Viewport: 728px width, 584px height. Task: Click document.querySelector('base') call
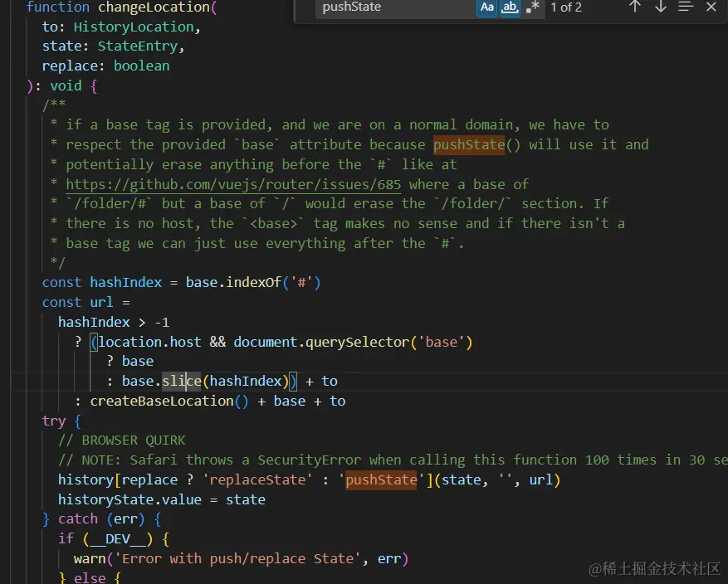click(353, 343)
